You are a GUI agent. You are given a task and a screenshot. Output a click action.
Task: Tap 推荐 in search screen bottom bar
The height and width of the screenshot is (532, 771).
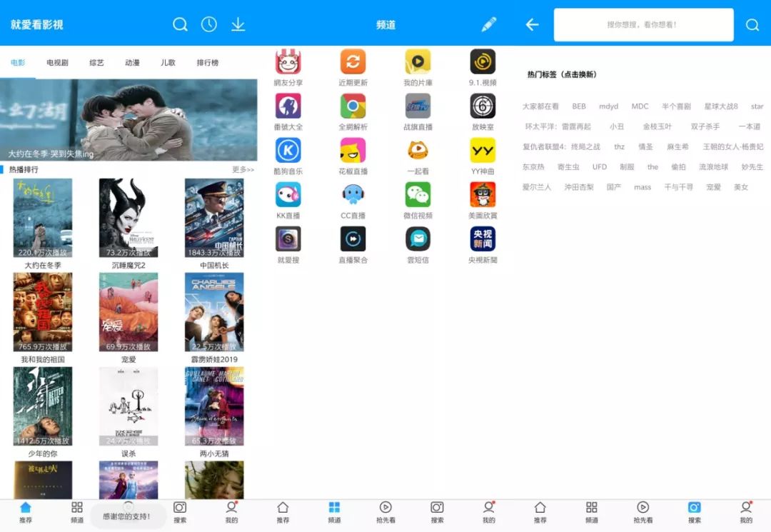tap(540, 512)
